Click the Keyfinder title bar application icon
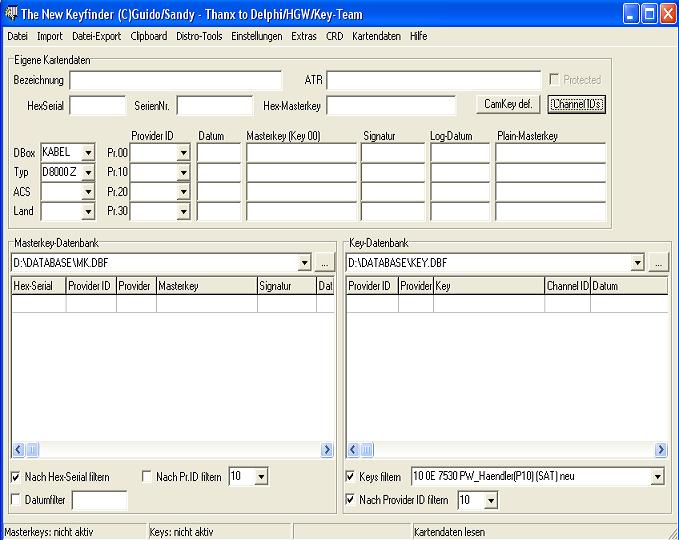Image resolution: width=679 pixels, height=540 pixels. point(11,13)
